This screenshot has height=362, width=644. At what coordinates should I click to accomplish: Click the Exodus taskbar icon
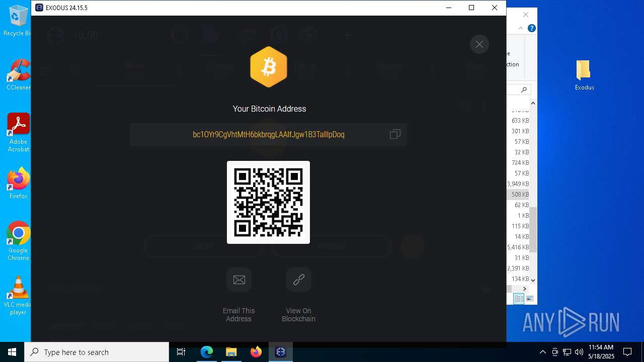coord(281,352)
